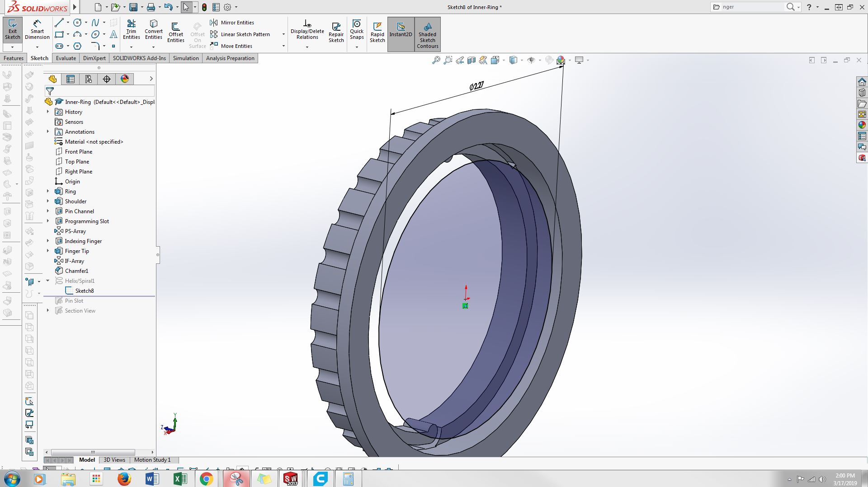Select the Spline sketch tool
Viewport: 868px width, 487px height.
pos(95,23)
